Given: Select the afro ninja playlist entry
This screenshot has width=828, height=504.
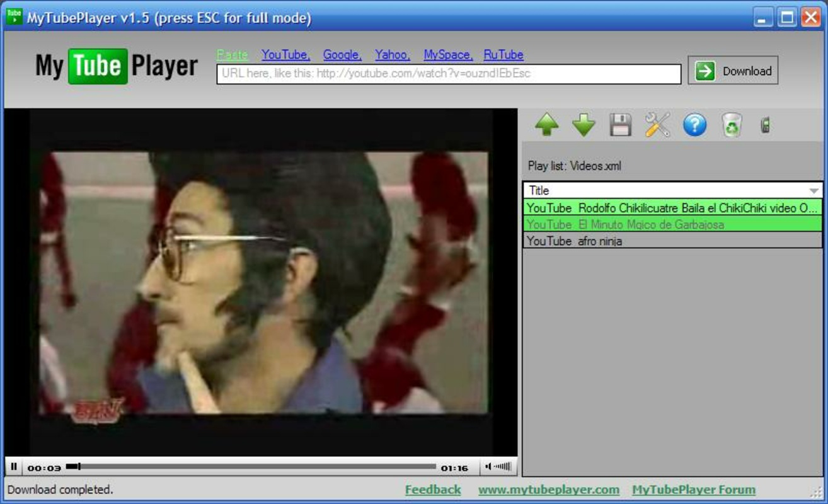Looking at the screenshot, I should pos(672,240).
